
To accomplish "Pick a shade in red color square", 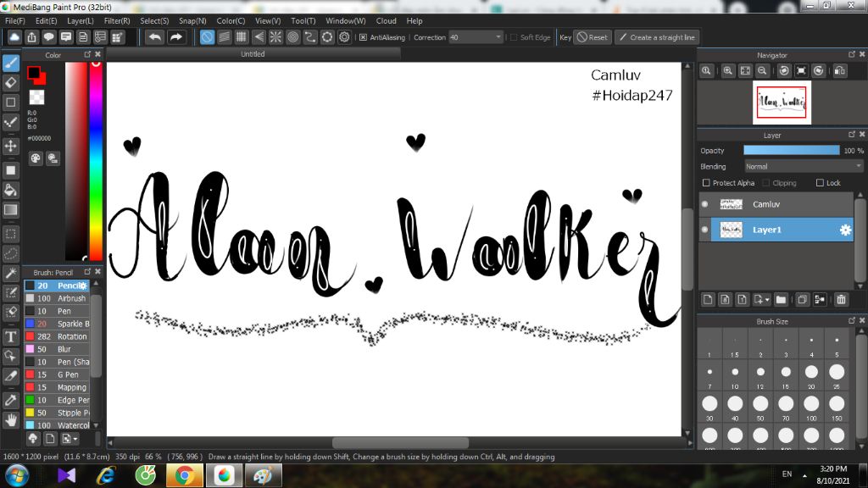I will pyautogui.click(x=76, y=161).
